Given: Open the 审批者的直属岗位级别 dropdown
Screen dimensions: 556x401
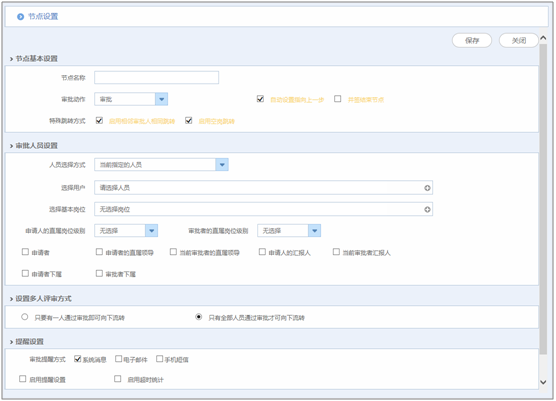Looking at the screenshot, I should [x=315, y=230].
